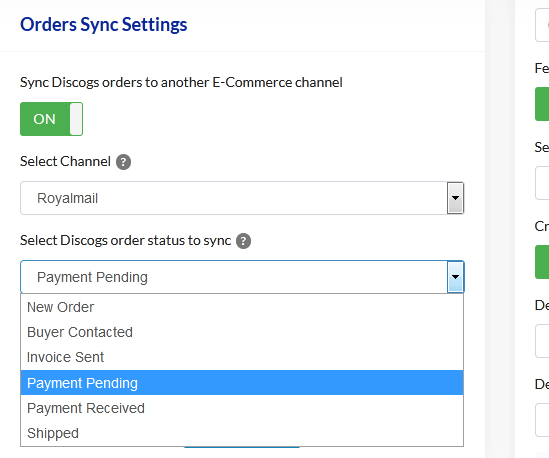Click arrow of the order status dropdown
Image resolution: width=549 pixels, height=458 pixels.
pyautogui.click(x=455, y=277)
